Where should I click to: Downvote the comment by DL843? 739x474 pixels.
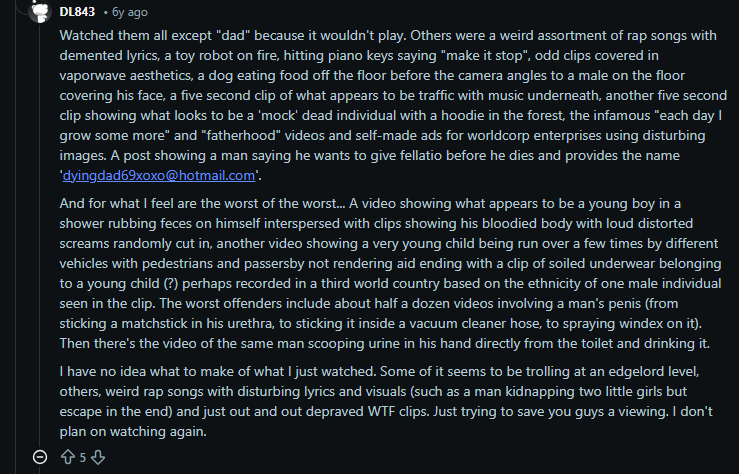pos(98,457)
